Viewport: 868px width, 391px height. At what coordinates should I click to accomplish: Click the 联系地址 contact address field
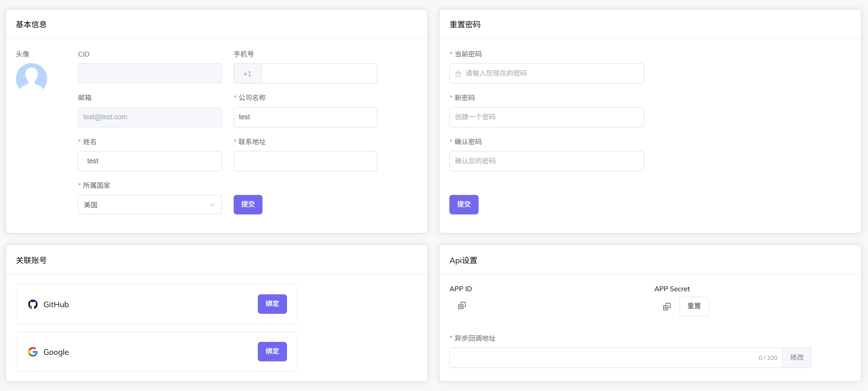tap(305, 161)
